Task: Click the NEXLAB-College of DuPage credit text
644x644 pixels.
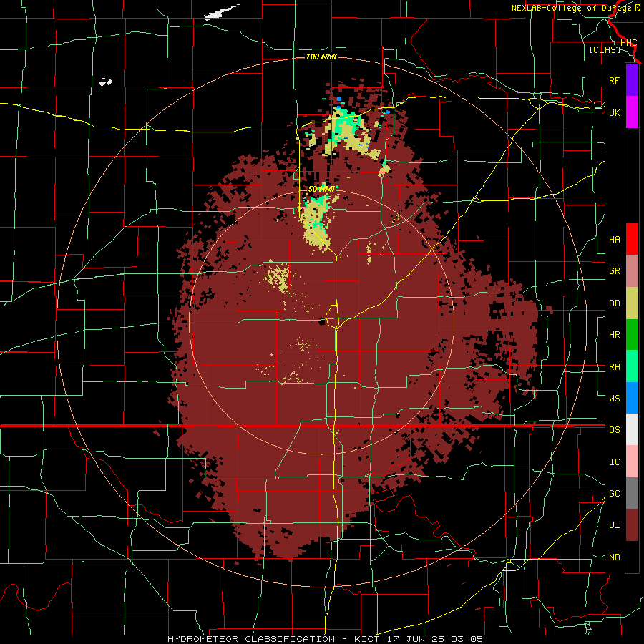Action: pyautogui.click(x=576, y=8)
